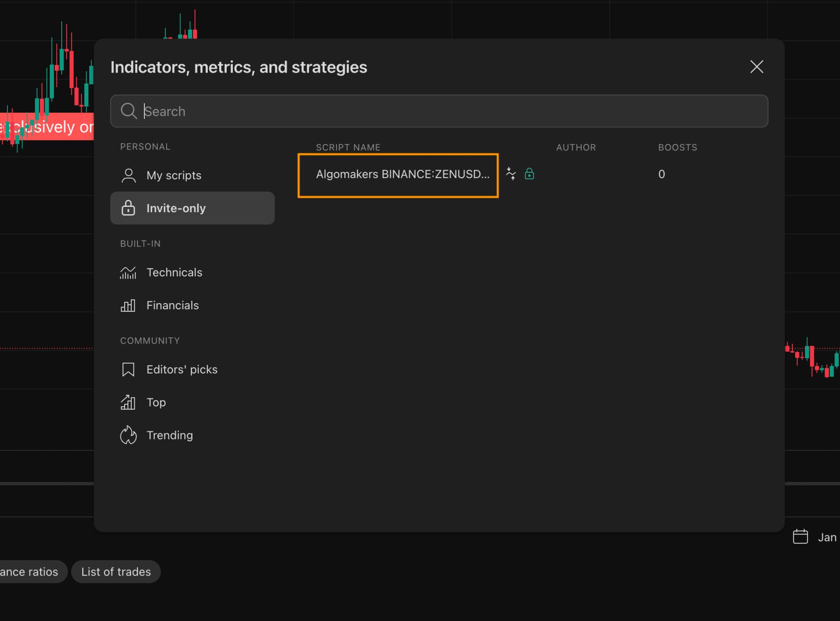This screenshot has height=621, width=840.
Task: Click the Script Name column header
Action: [348, 147]
